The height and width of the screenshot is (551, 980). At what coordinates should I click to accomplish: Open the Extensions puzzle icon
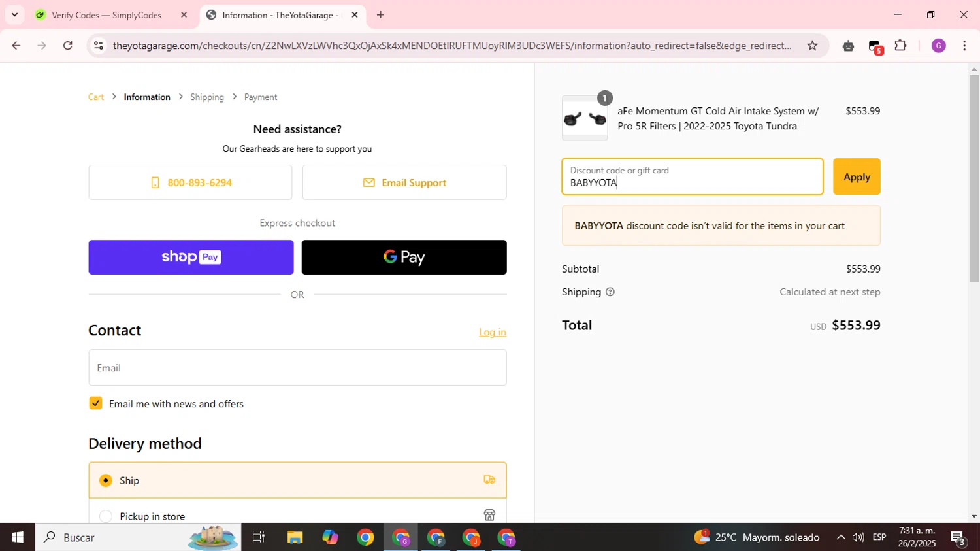pyautogui.click(x=901, y=46)
